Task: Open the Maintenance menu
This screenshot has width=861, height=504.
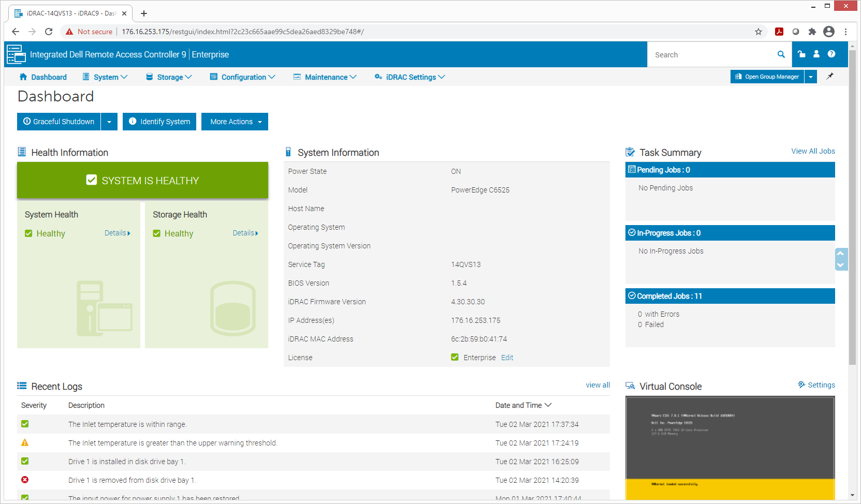Action: pos(325,77)
